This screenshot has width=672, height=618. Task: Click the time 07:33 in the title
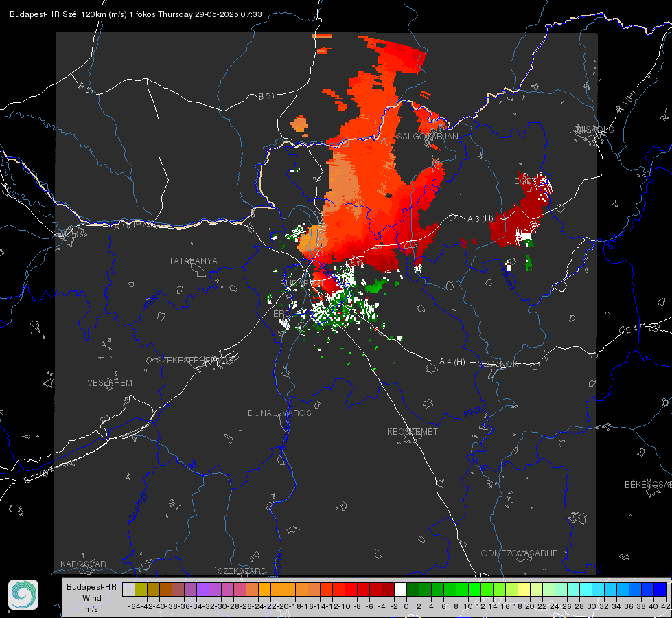tap(251, 14)
